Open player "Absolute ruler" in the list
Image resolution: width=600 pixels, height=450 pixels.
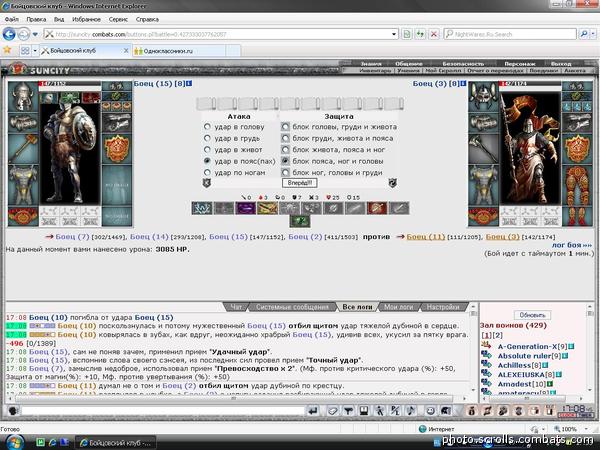pyautogui.click(x=524, y=355)
